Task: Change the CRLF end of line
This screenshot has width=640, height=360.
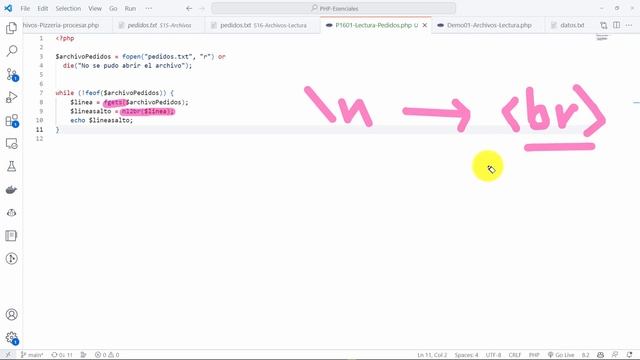Action: tap(515, 355)
